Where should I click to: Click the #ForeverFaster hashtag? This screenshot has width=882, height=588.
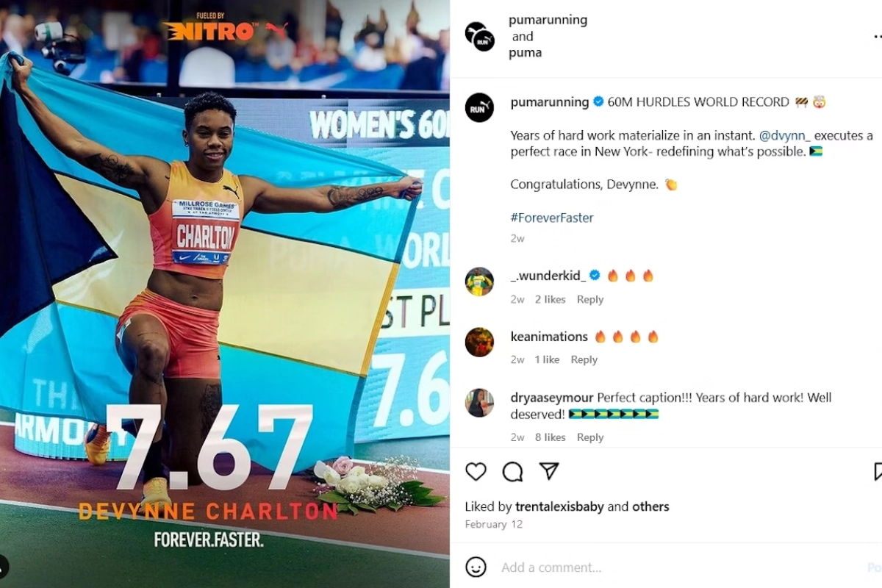(552, 218)
